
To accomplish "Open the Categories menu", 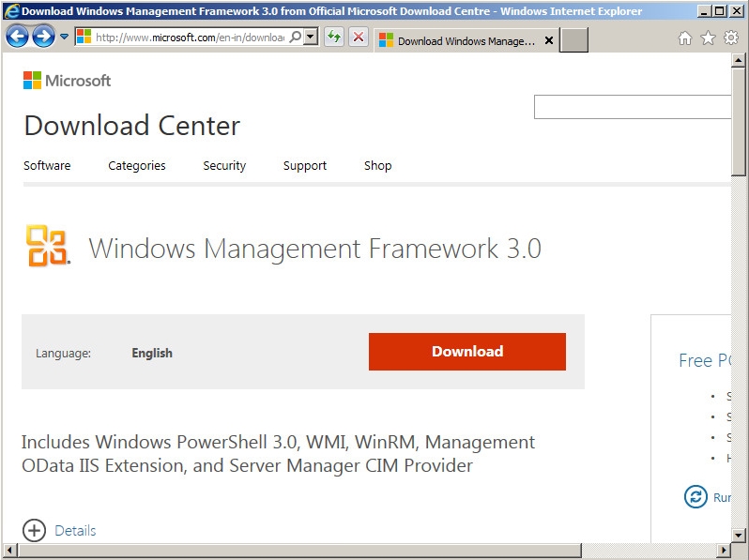I will tap(137, 166).
